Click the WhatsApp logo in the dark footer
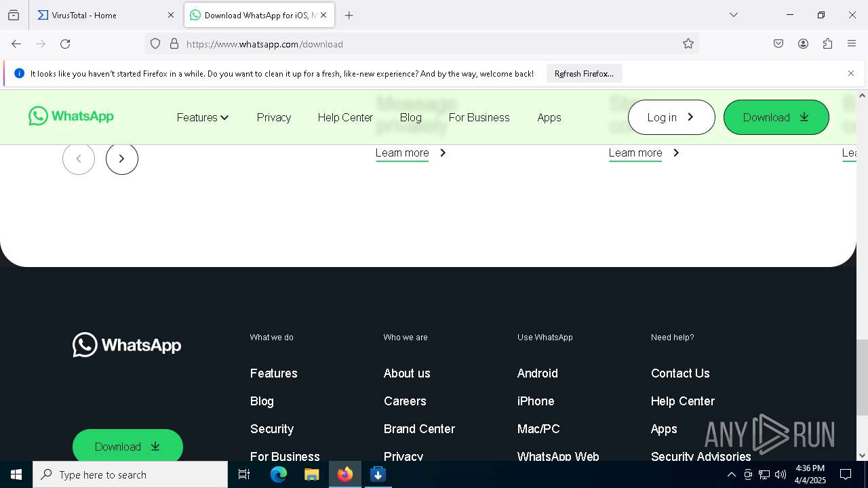This screenshot has height=488, width=868. pos(127,345)
